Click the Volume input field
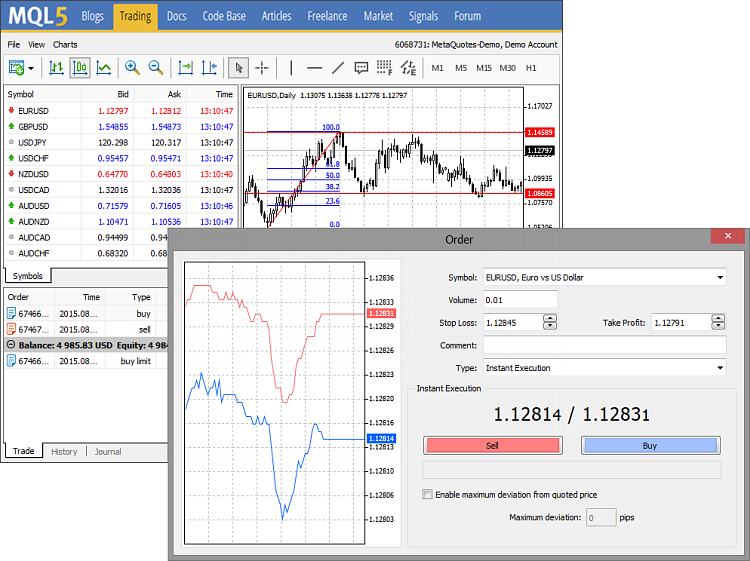750x561 pixels. pos(520,299)
